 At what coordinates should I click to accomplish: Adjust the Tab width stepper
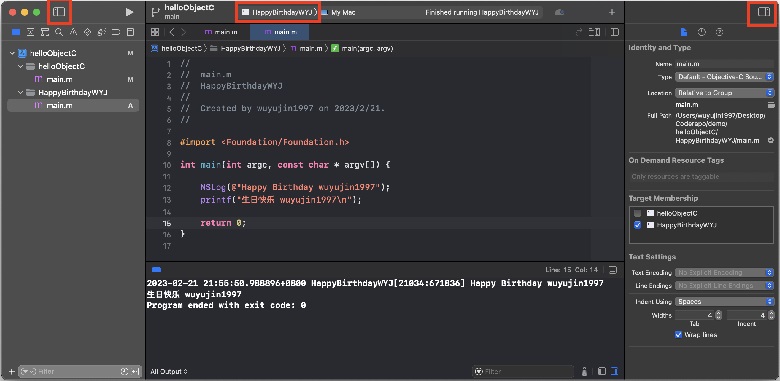718,315
